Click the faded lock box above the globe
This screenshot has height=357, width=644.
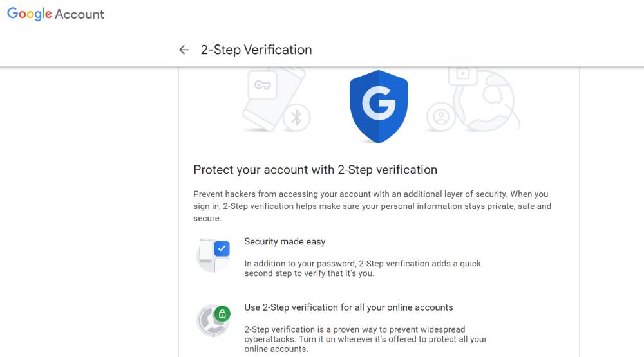[463, 75]
